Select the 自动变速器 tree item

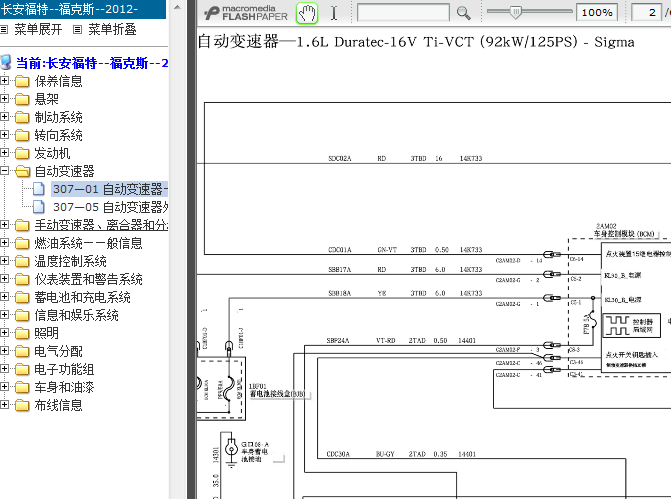click(65, 171)
